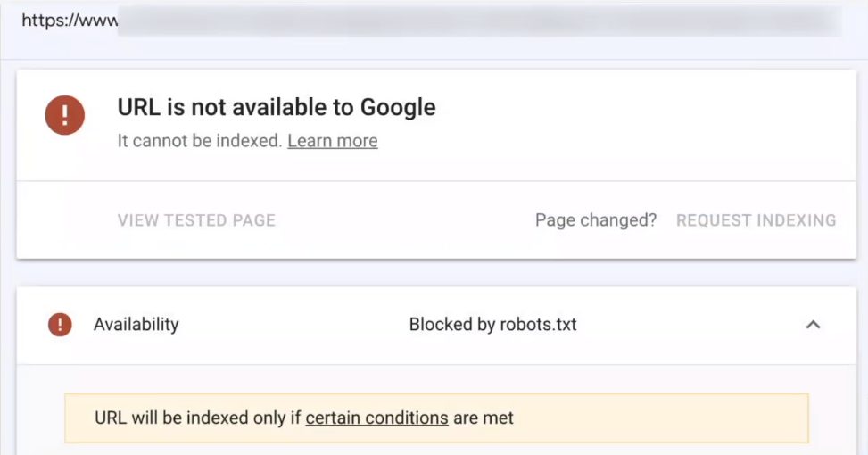Open the certain conditions link
Viewport: 868px width, 455px height.
coord(377,418)
